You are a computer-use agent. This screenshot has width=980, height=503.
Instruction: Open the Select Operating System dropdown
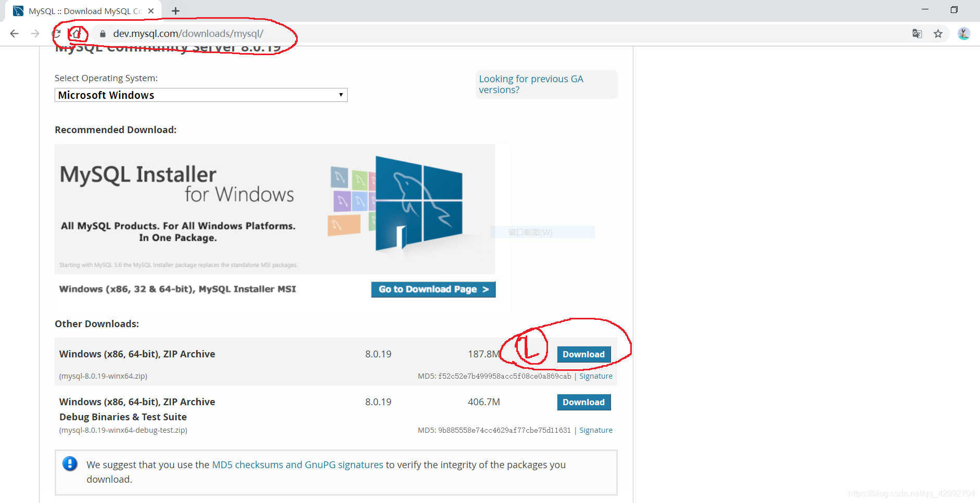pyautogui.click(x=201, y=95)
